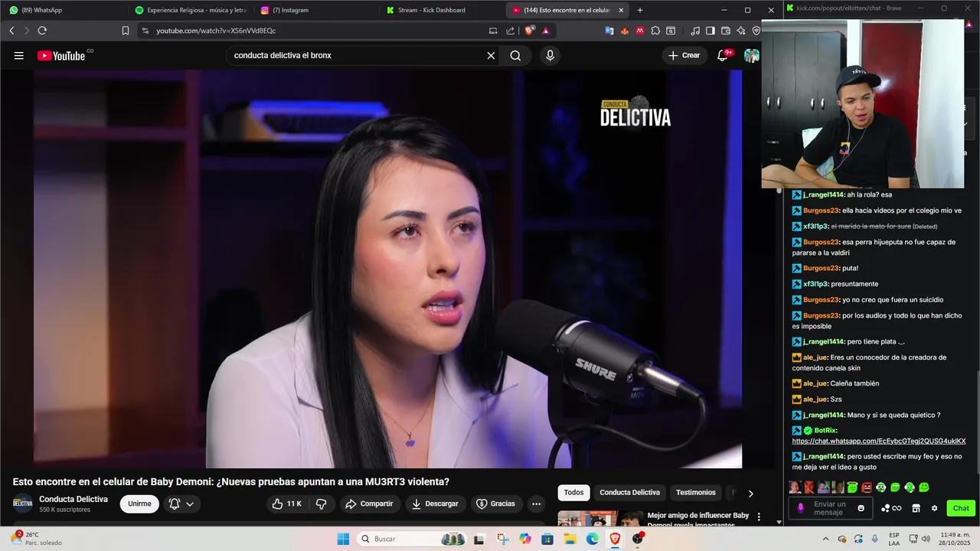Open Windows Start menu
This screenshot has height=551, width=980.
tap(343, 539)
